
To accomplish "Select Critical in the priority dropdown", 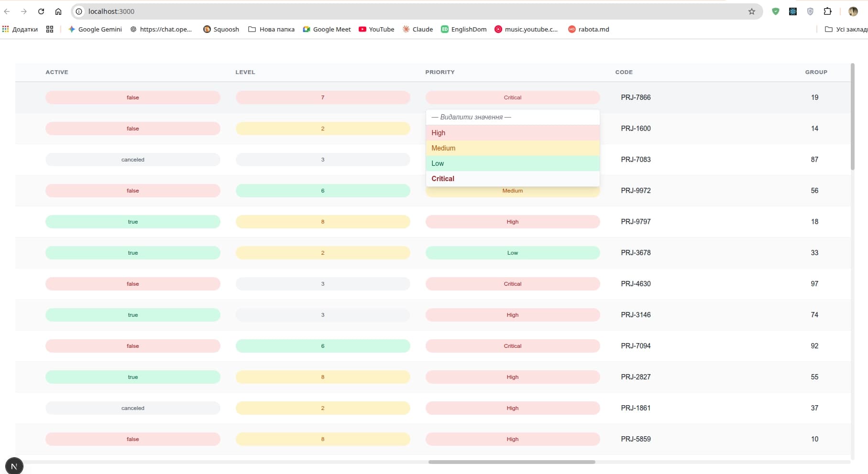I will pos(513,179).
